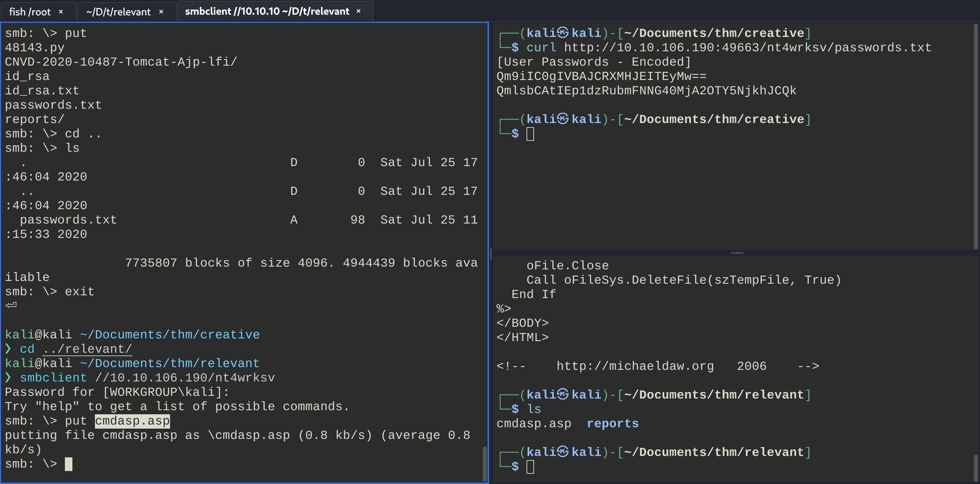Click 'Password for [WORKGROUP\kali]:' line
Image resolution: width=980 pixels, height=484 pixels.
117,392
